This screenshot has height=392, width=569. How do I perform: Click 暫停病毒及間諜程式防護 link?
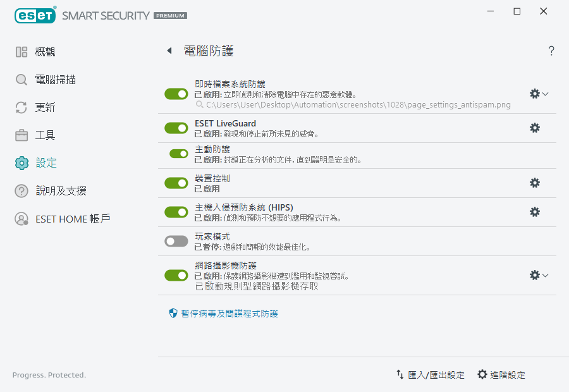[x=229, y=312]
